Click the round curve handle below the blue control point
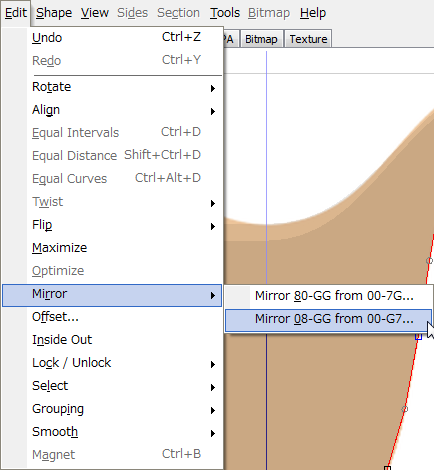Viewport: 434px width, 470px height. [405, 409]
